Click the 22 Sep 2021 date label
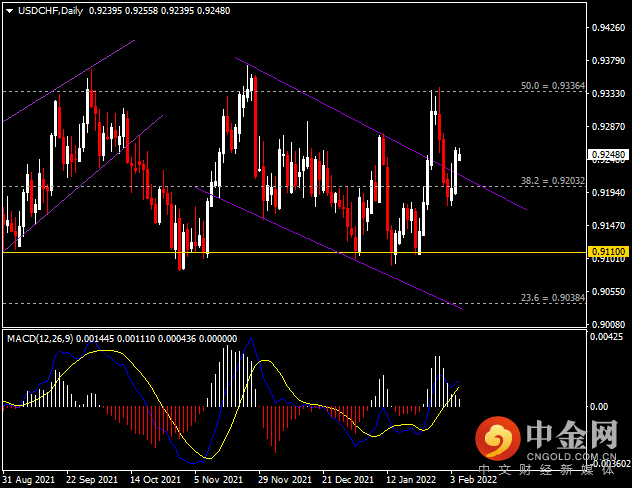This screenshot has width=632, height=488. (x=92, y=480)
